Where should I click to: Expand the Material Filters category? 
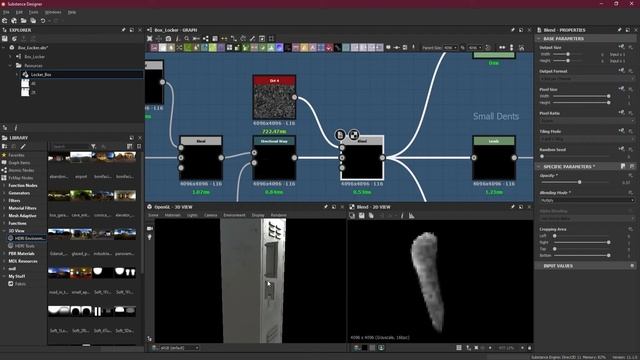click(x=4, y=208)
